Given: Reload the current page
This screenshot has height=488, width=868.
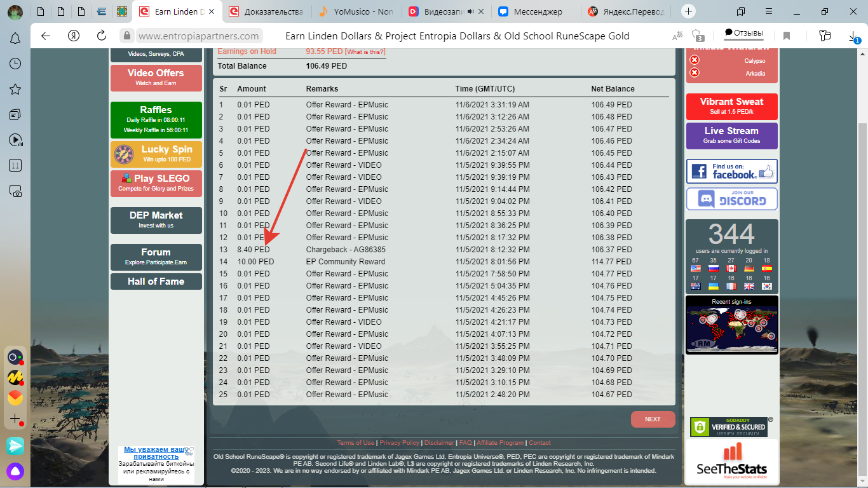Looking at the screenshot, I should point(102,36).
